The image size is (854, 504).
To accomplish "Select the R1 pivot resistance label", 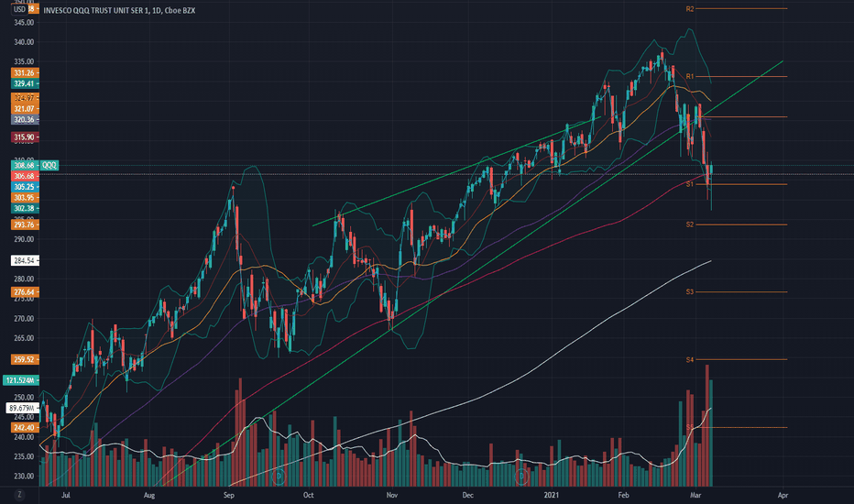I will click(x=689, y=77).
